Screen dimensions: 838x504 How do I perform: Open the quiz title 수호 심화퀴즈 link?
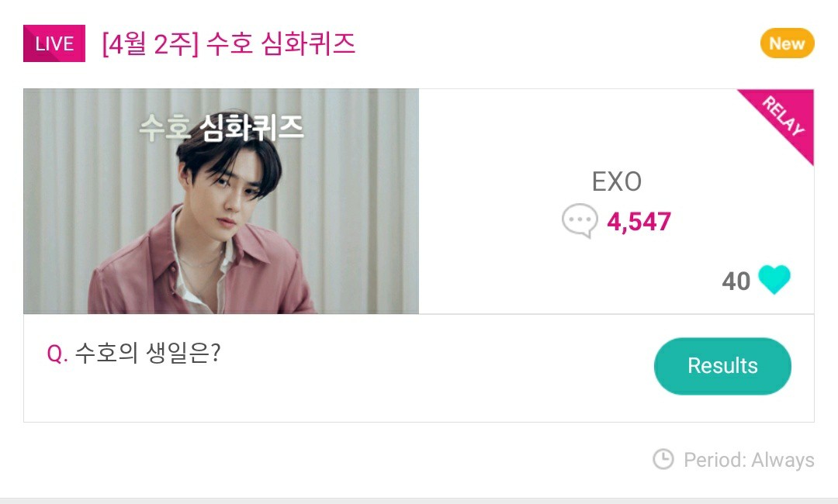[x=281, y=43]
